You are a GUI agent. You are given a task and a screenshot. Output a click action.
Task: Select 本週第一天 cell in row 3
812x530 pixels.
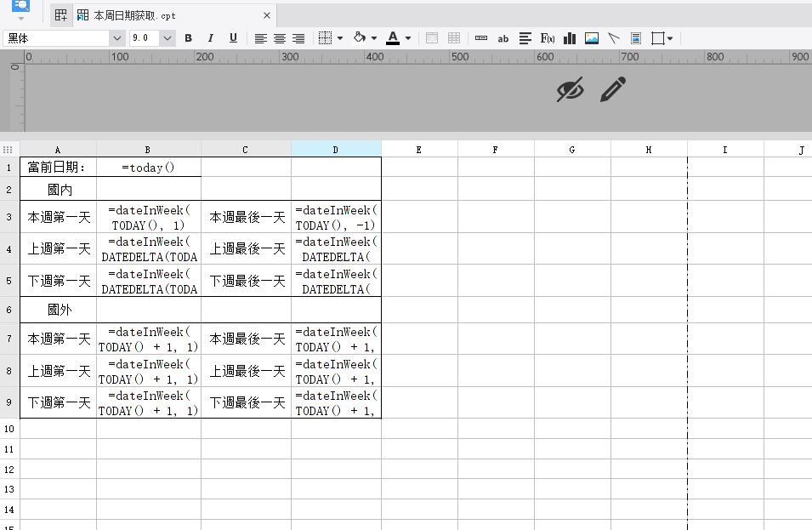point(58,217)
